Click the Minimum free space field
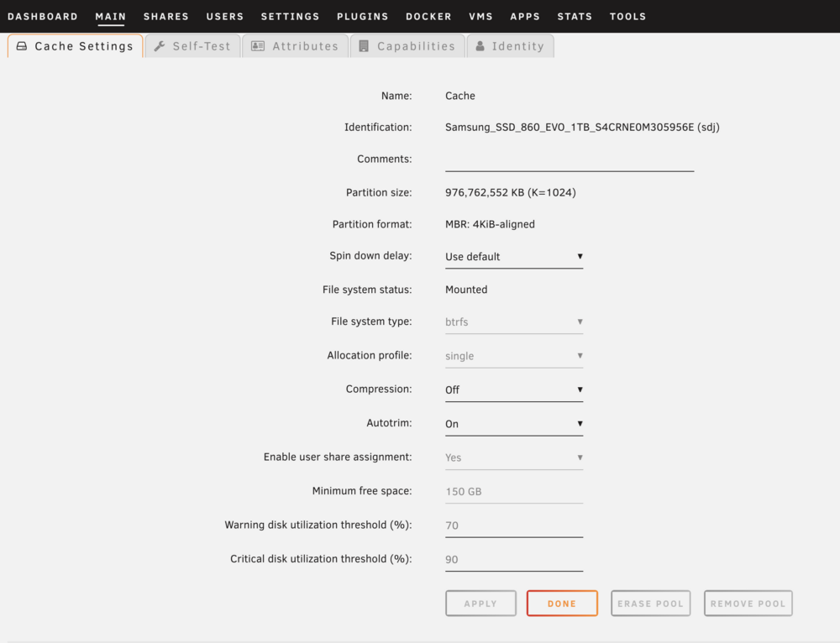Image resolution: width=840 pixels, height=643 pixels. tap(514, 492)
